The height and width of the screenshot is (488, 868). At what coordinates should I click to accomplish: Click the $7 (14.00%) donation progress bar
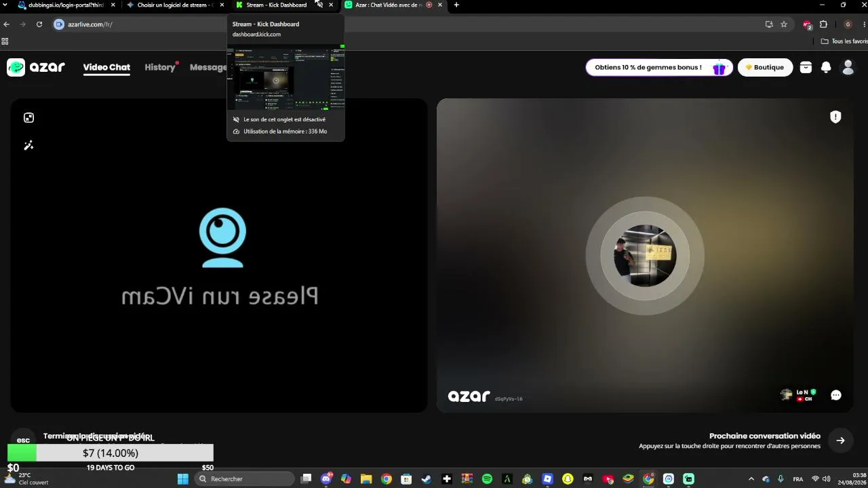[111, 453]
